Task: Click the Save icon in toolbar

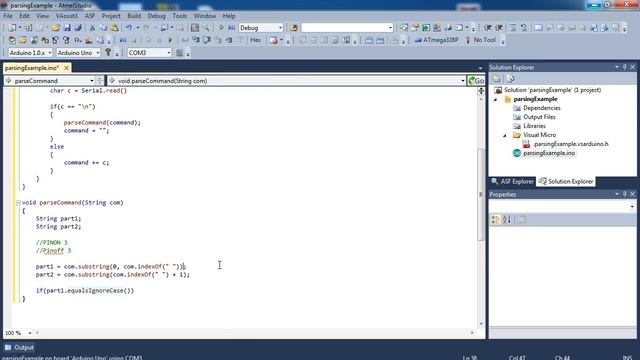Action: (67, 28)
